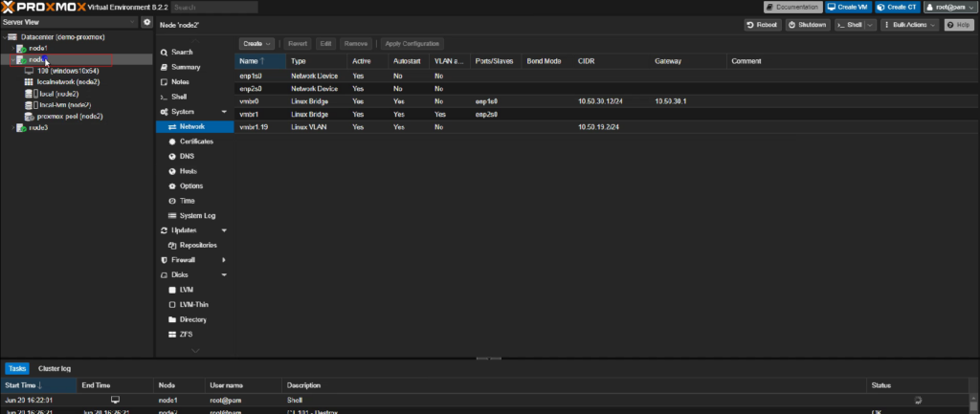Viewport: 980px width, 414px height.
Task: Open Bulk Actions dropdown
Action: click(909, 25)
